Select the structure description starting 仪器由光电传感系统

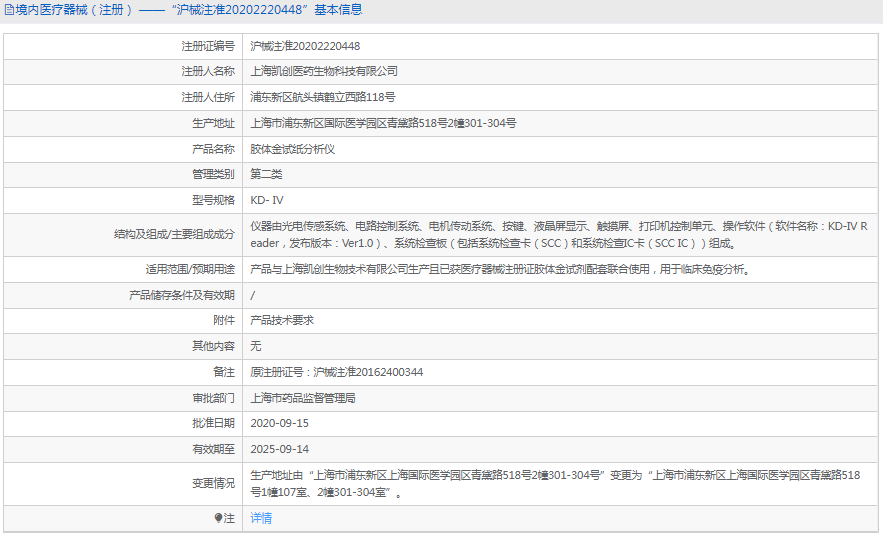[x=559, y=234]
